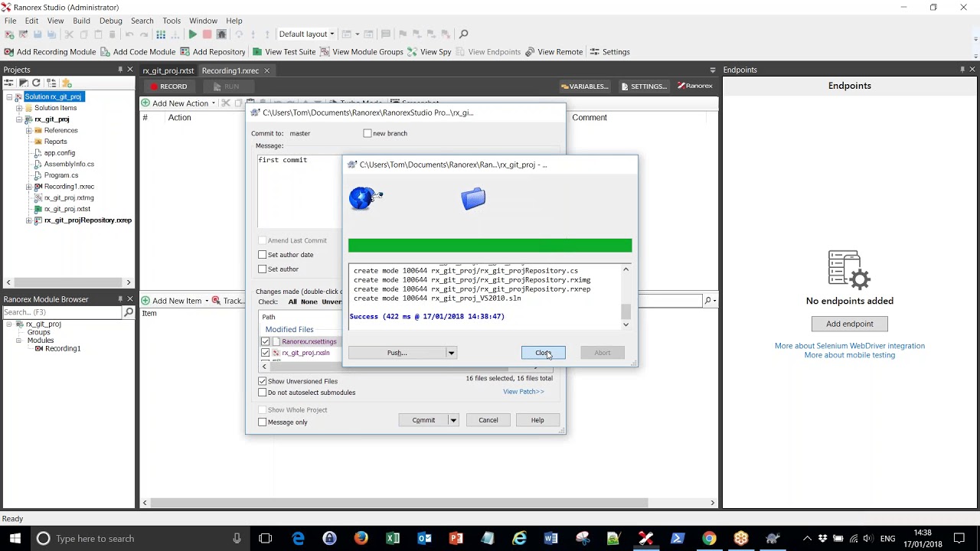Click the Debug (bug) toolbar icon
980x551 pixels.
click(x=222, y=34)
